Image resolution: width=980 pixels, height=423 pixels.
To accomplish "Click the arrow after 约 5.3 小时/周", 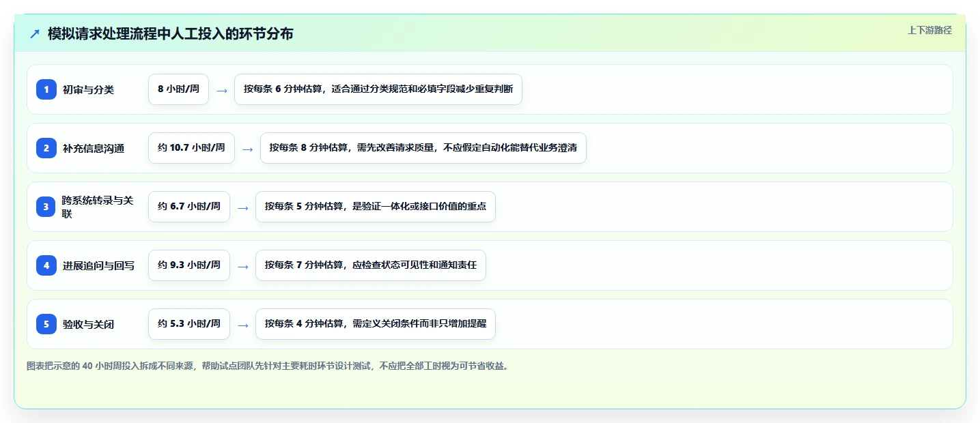I will (242, 325).
